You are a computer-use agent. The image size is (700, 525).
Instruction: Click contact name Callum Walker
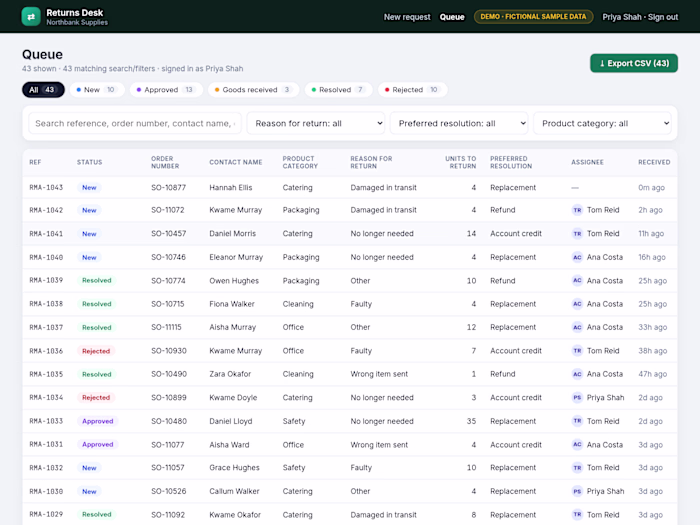234,492
